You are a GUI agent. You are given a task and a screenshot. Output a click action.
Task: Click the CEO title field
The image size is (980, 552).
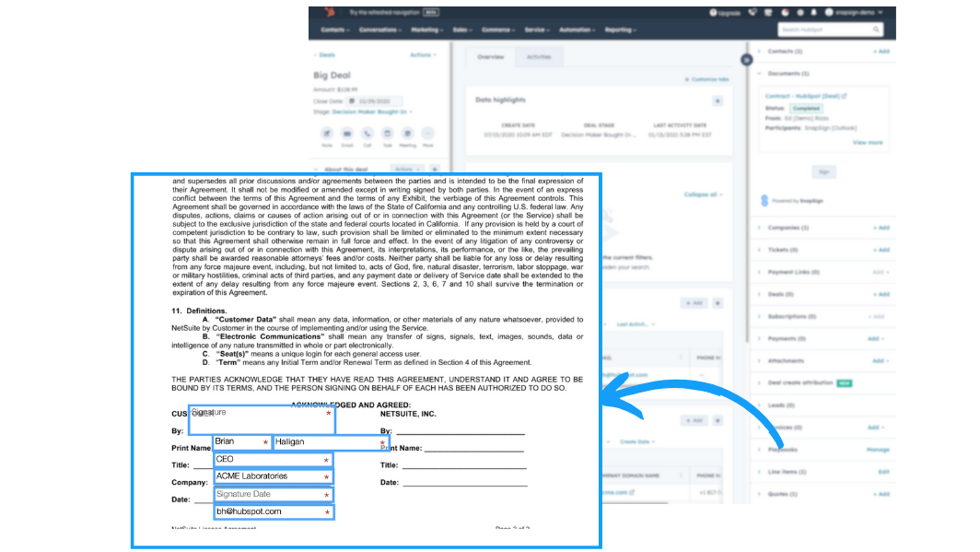tap(274, 460)
